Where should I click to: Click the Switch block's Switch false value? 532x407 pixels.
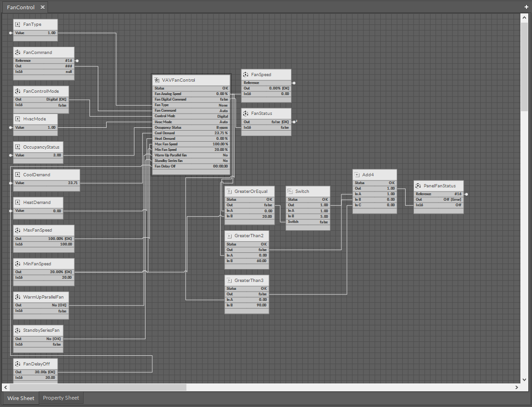tap(323, 222)
